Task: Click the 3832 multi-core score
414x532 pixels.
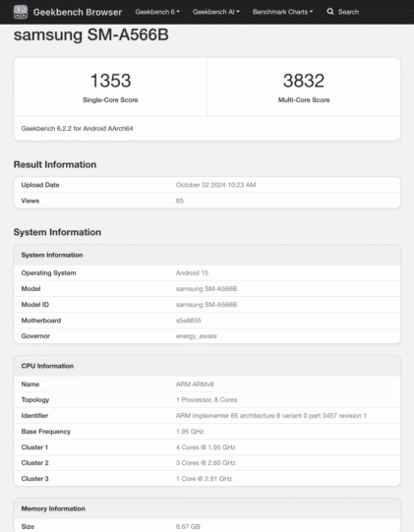Action: (x=304, y=81)
